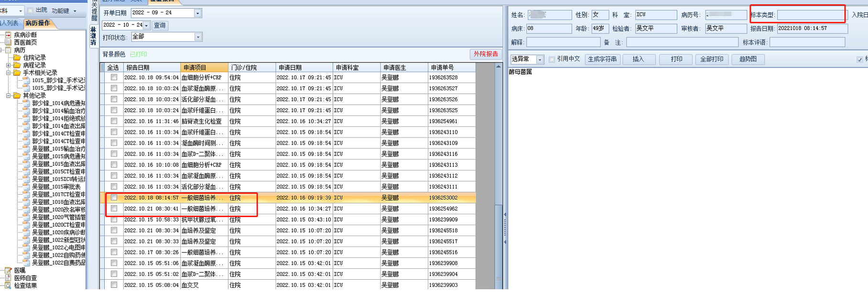The width and height of the screenshot is (868, 305).
Task: Check row with 申请单号 1936253002
Action: (x=114, y=197)
